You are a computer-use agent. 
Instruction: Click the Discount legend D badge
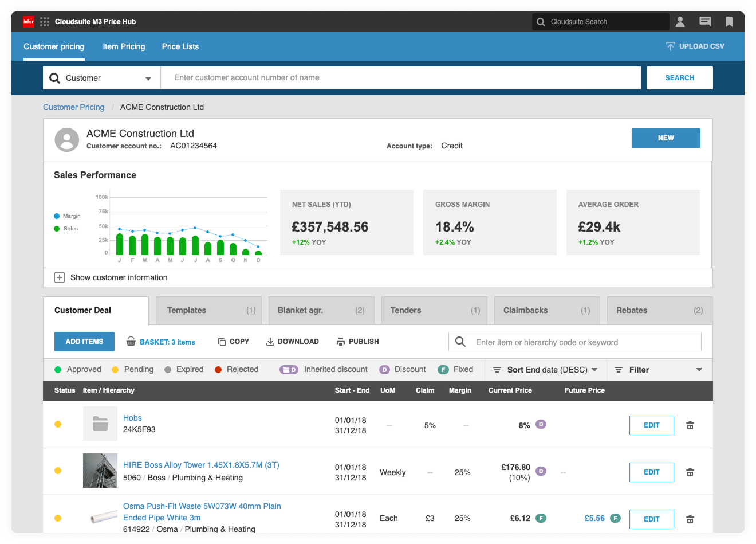point(384,370)
